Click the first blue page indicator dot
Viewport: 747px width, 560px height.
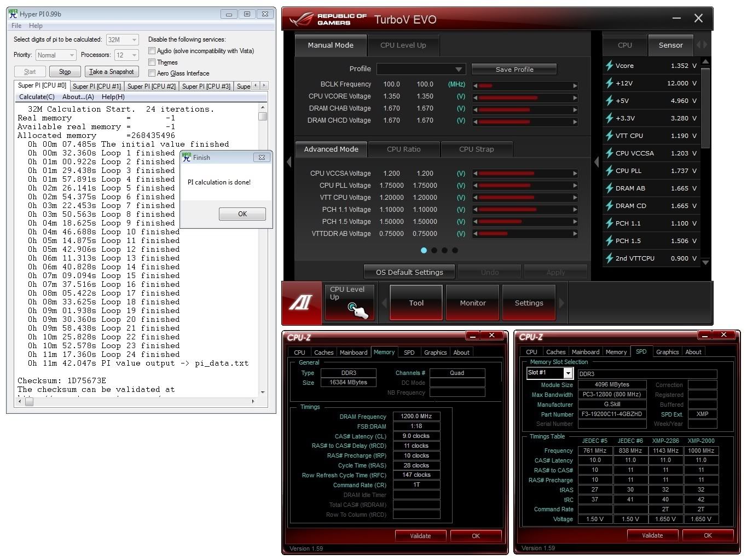pos(424,250)
